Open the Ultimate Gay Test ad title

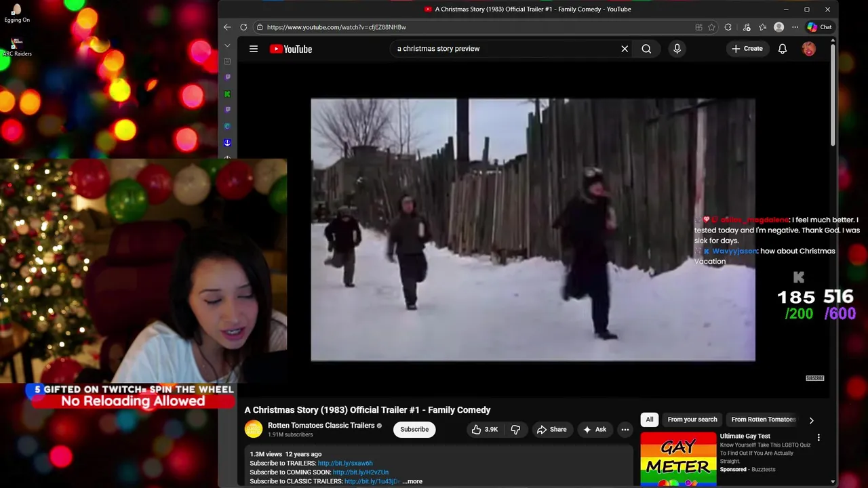click(x=745, y=436)
